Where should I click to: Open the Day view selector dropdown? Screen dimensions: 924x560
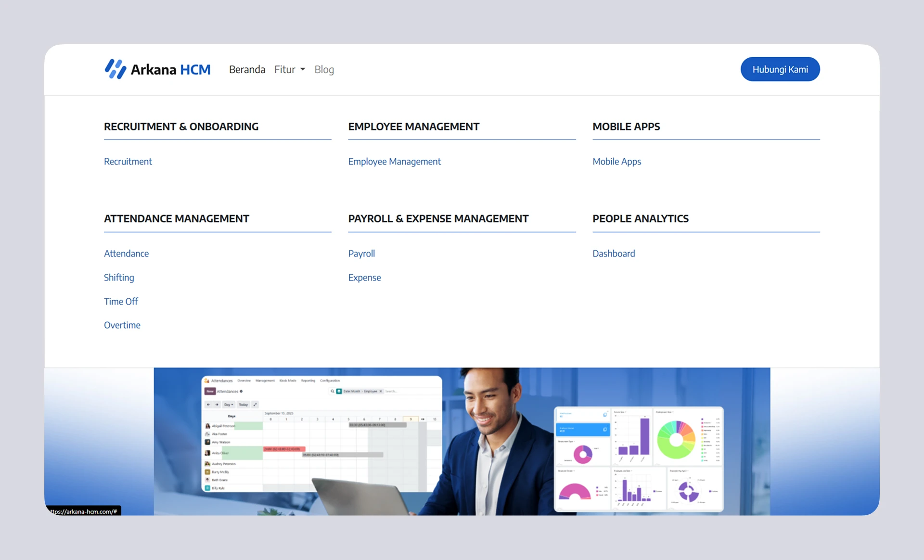pyautogui.click(x=229, y=405)
